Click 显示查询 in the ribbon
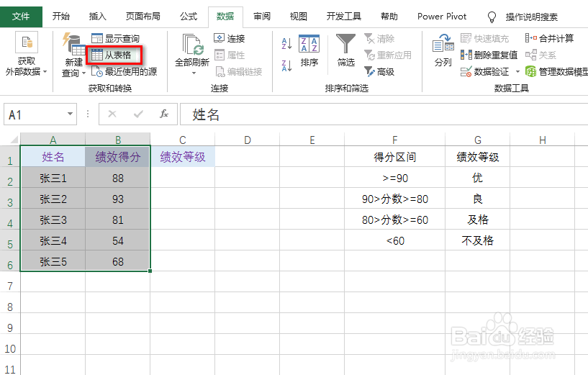 point(115,38)
